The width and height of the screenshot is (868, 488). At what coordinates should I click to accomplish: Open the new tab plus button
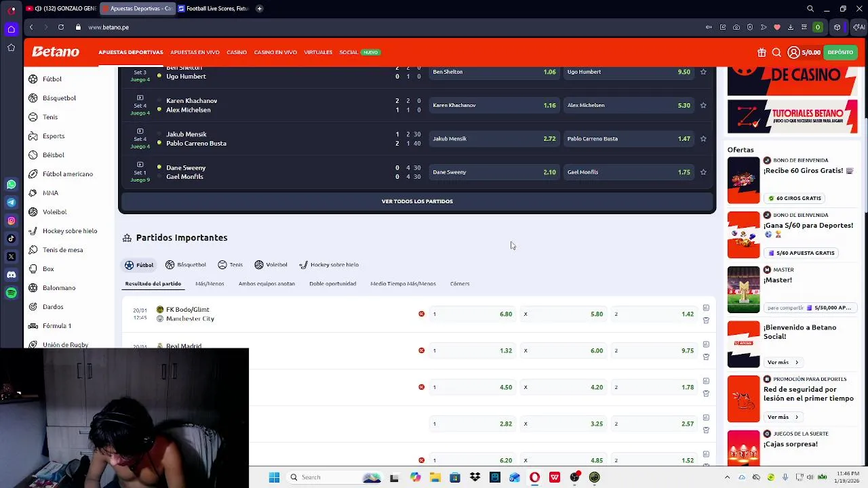pos(260,9)
